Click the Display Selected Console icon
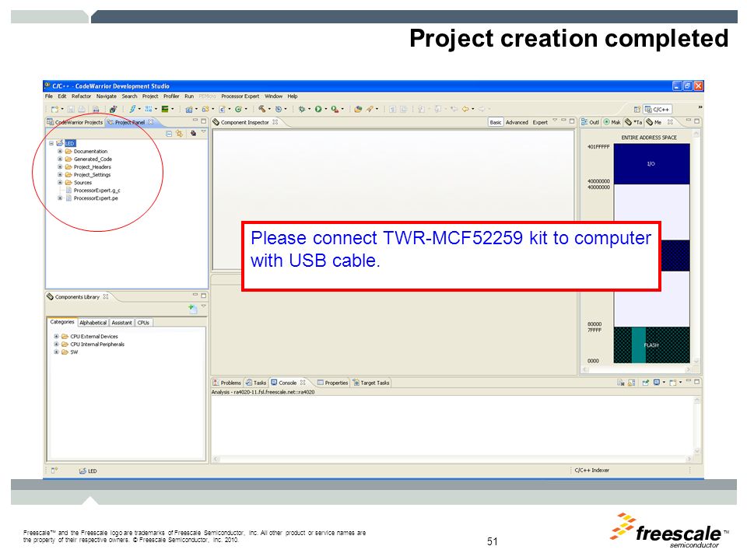This screenshot has width=747, height=560. [657, 383]
